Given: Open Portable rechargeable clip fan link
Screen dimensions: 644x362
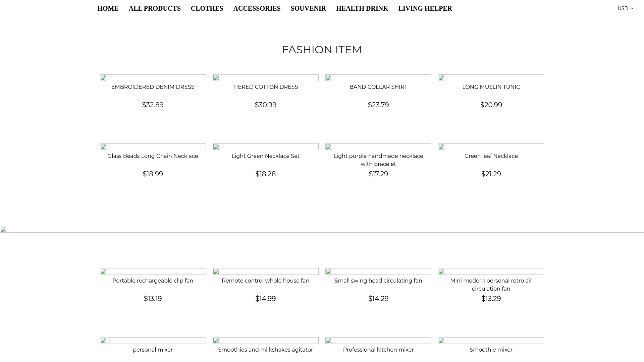Looking at the screenshot, I should 153,281.
